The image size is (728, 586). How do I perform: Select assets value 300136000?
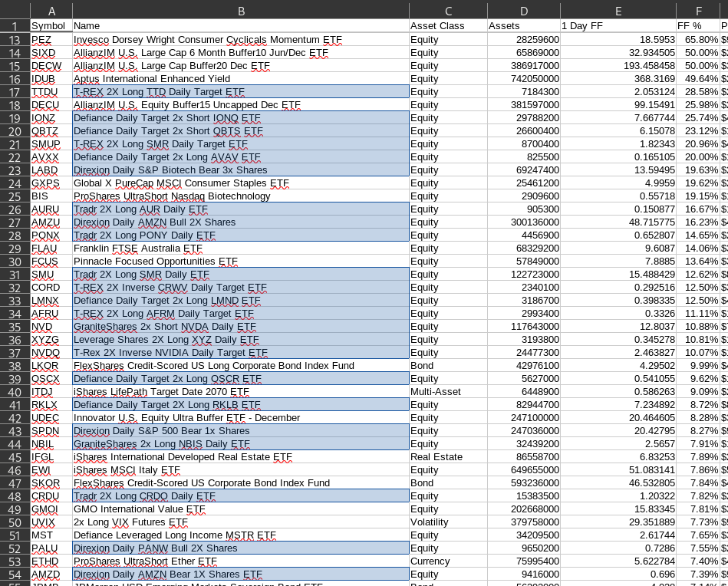click(524, 222)
